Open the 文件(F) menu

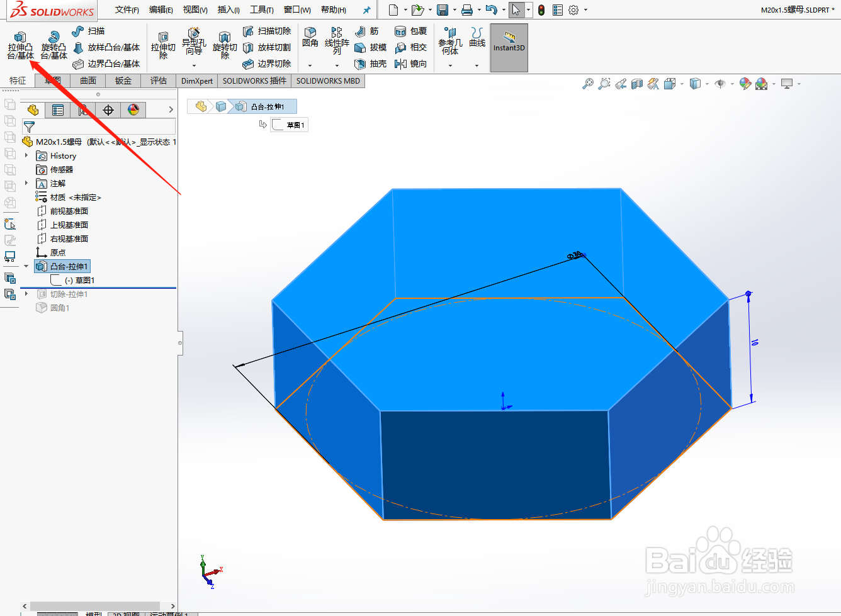(127, 10)
